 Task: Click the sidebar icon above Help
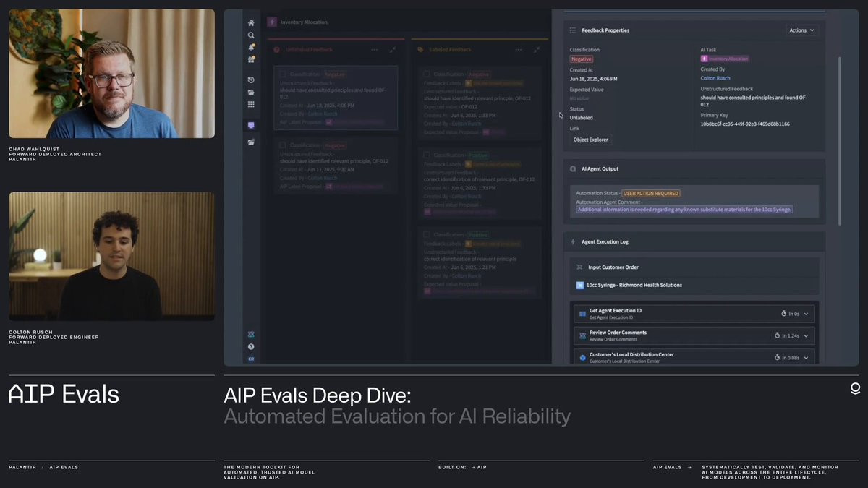coord(251,334)
